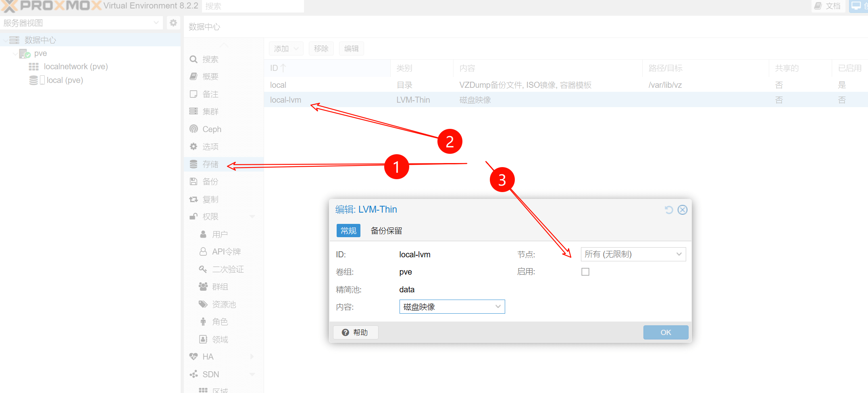Sort by the 路径/目标 column header
The height and width of the screenshot is (393, 868).
click(x=706, y=68)
